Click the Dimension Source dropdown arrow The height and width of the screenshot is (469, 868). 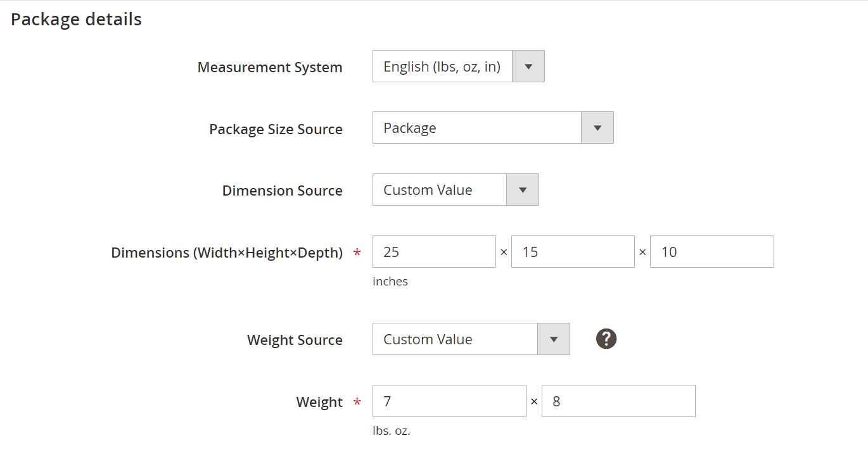coord(523,189)
